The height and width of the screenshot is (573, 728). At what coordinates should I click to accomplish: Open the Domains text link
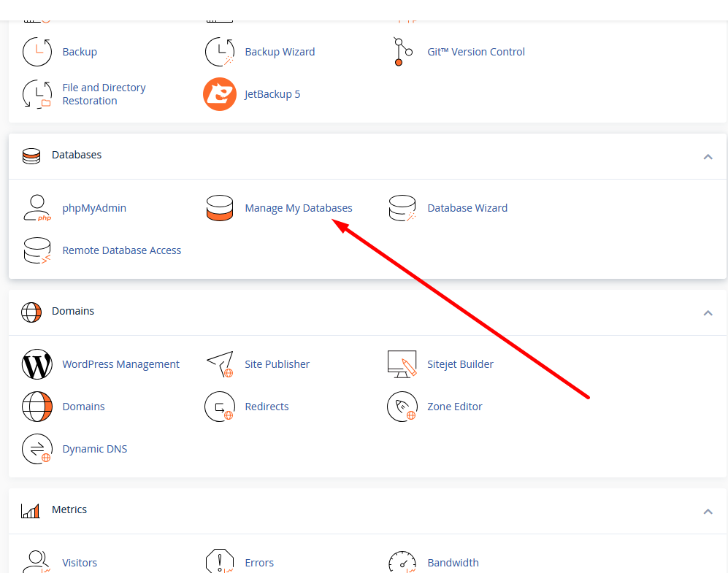coord(83,407)
